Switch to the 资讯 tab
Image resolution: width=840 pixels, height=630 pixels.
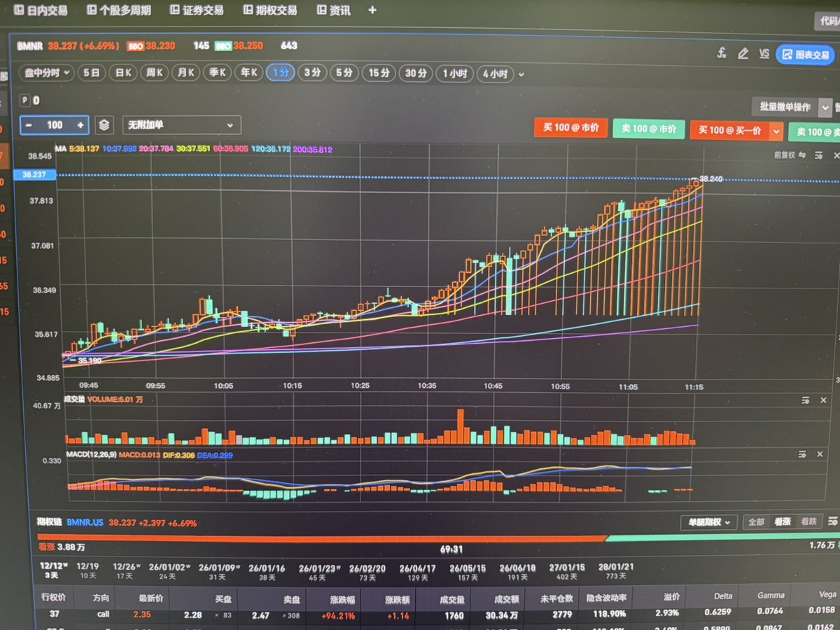click(333, 10)
